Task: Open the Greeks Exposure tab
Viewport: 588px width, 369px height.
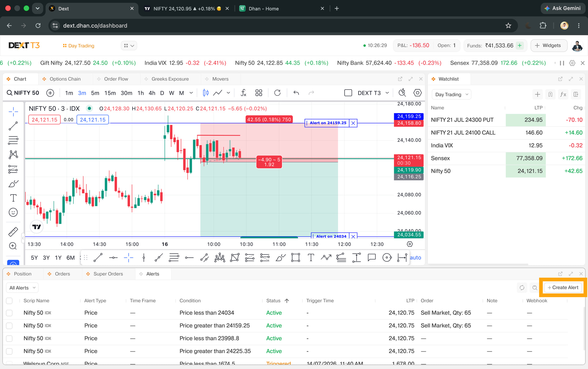Action: click(170, 79)
